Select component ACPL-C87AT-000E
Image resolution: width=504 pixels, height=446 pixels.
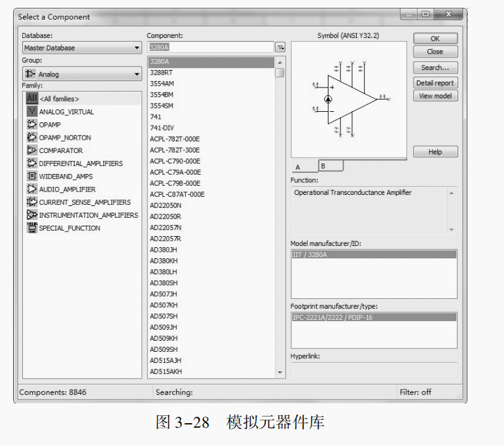click(x=211, y=194)
